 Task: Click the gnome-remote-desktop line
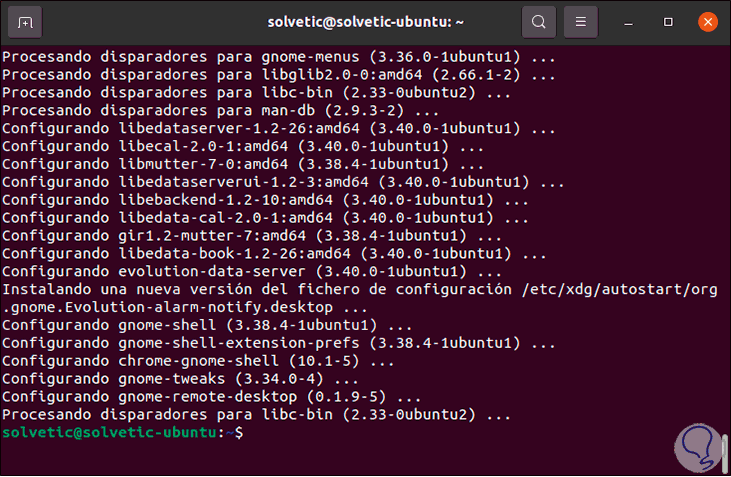tap(211, 396)
